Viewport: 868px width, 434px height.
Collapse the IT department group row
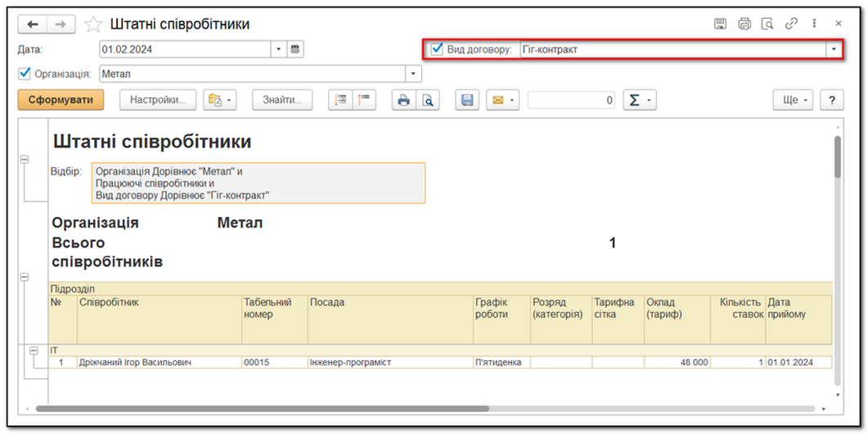[x=34, y=350]
